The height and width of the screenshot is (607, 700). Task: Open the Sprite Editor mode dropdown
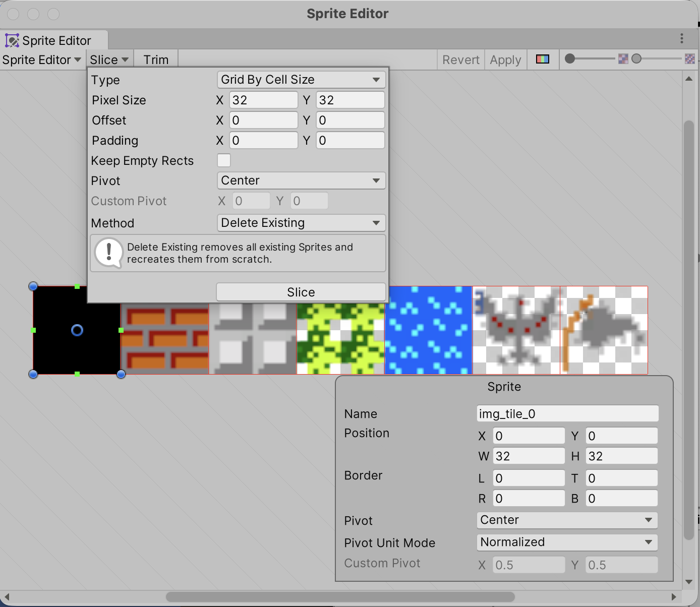tap(42, 59)
